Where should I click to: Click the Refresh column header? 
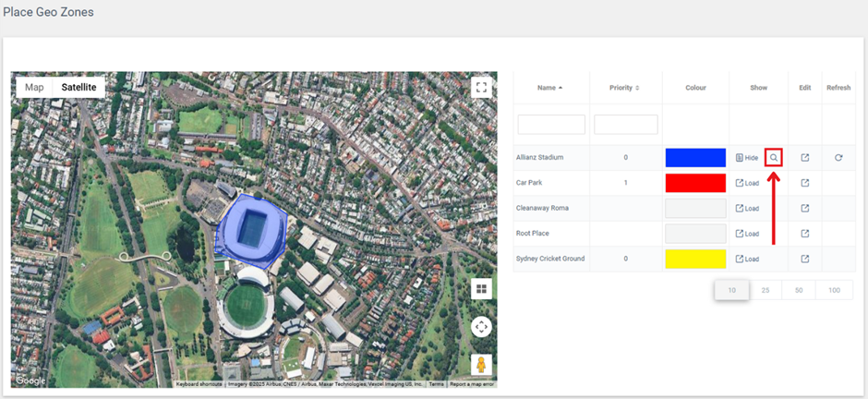click(x=838, y=88)
